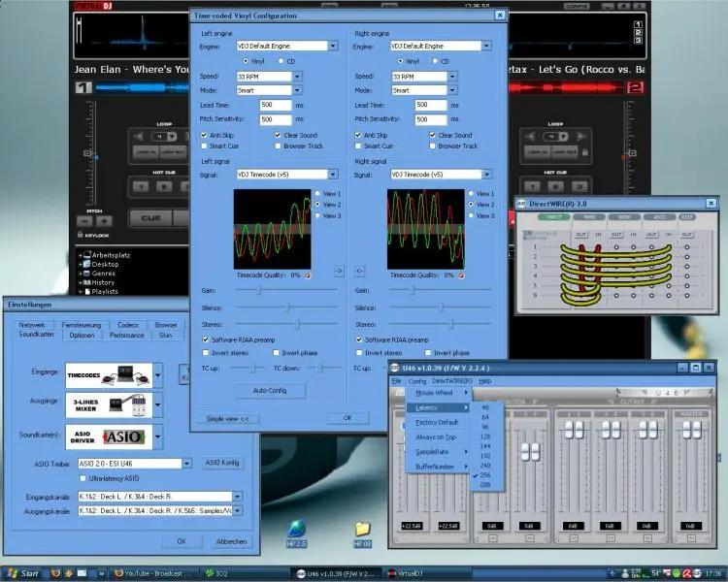Expand the ASIO Treiber dropdown
The height and width of the screenshot is (582, 728).
pyautogui.click(x=188, y=464)
